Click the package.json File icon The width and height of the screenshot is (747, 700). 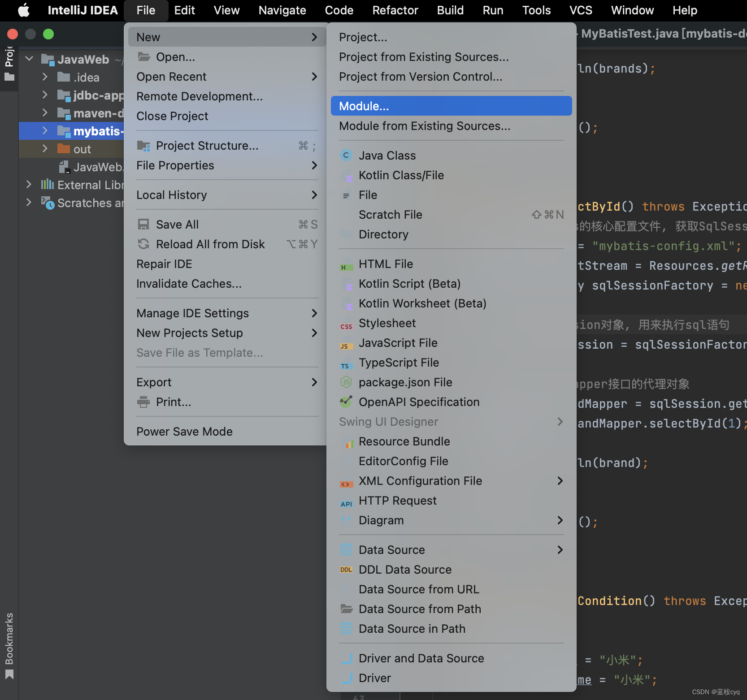tap(346, 382)
